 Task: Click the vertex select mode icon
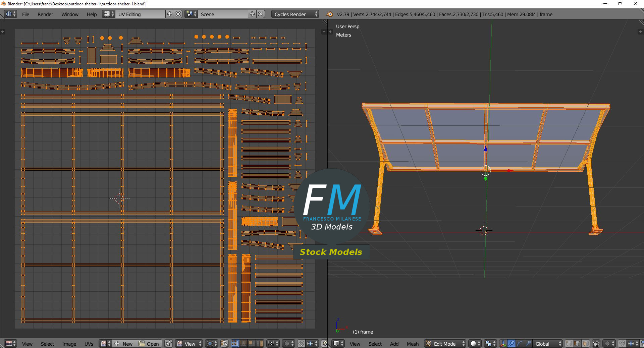coord(569,344)
